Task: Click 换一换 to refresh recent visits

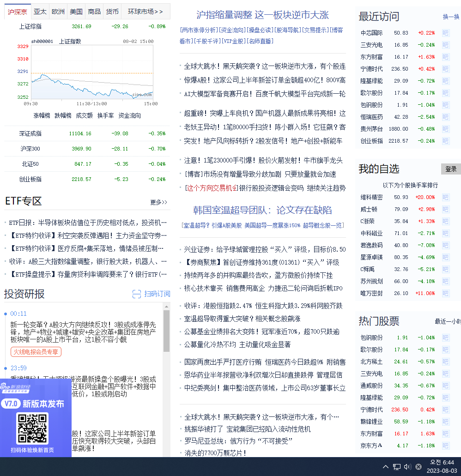Action: 451,17
